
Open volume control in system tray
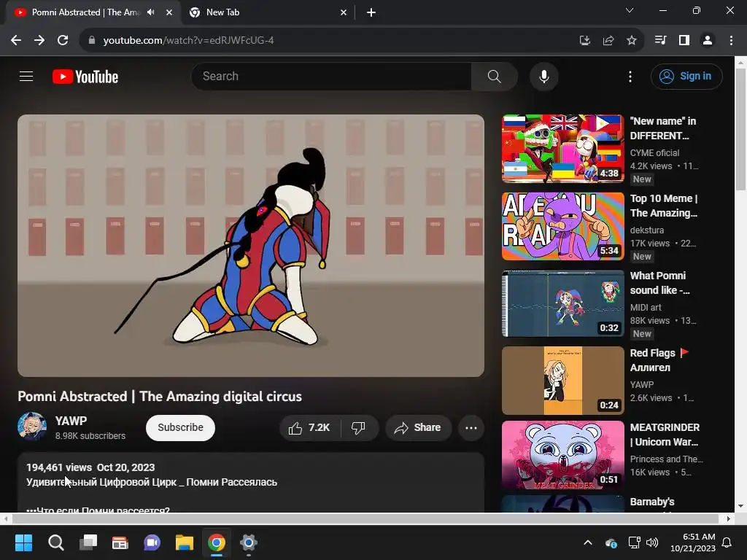pos(651,542)
